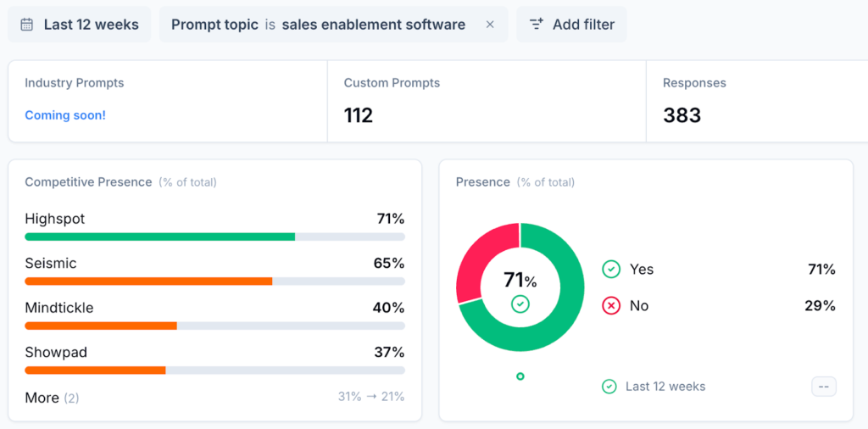
Task: Click checkmark icon inside the donut chart
Action: (x=520, y=304)
